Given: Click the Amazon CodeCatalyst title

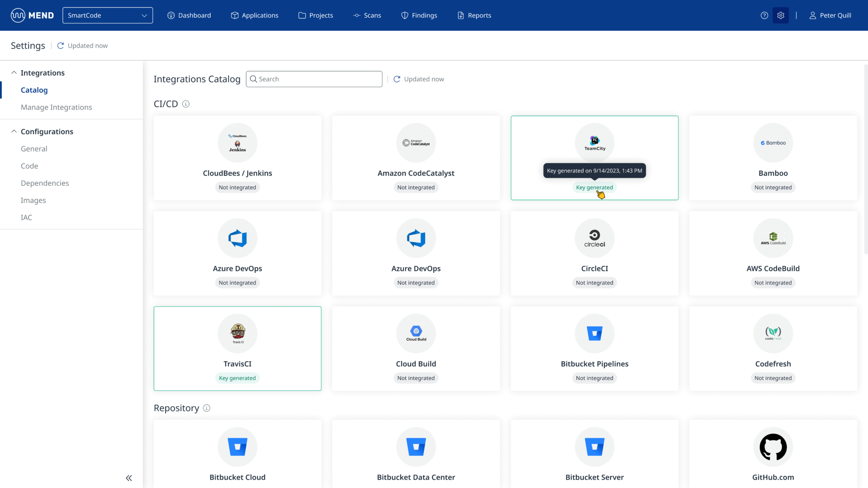Looking at the screenshot, I should [416, 173].
